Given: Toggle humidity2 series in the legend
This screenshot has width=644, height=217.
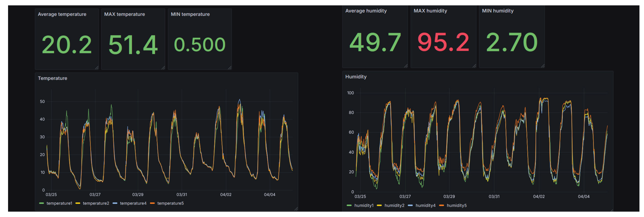Looking at the screenshot, I should 394,205.
